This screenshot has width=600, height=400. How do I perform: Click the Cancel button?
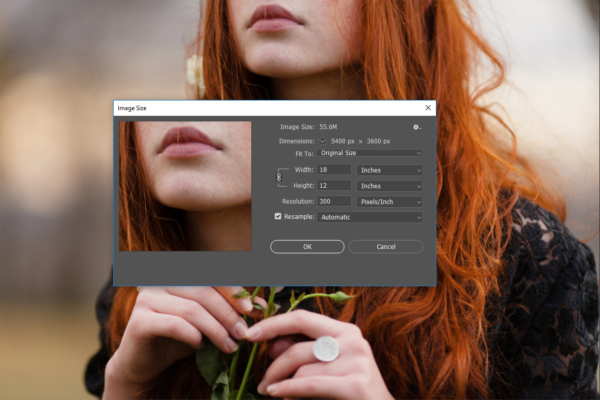click(386, 247)
